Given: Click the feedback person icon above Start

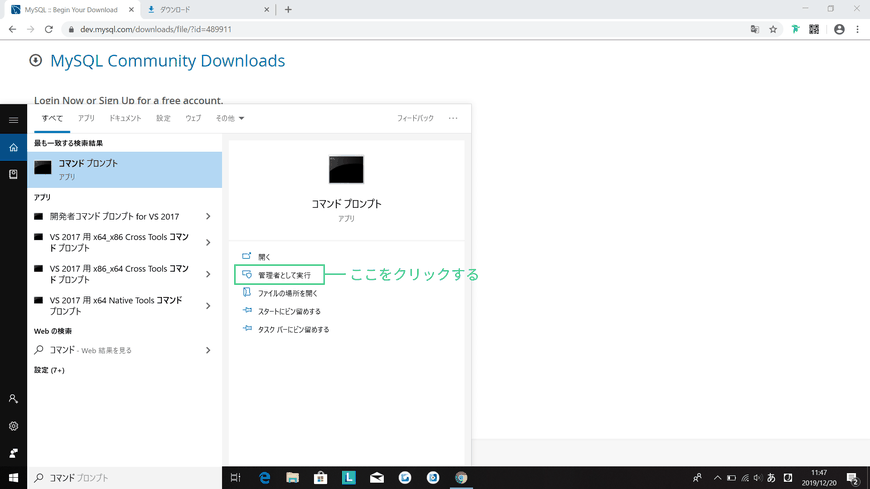Looking at the screenshot, I should [13, 453].
